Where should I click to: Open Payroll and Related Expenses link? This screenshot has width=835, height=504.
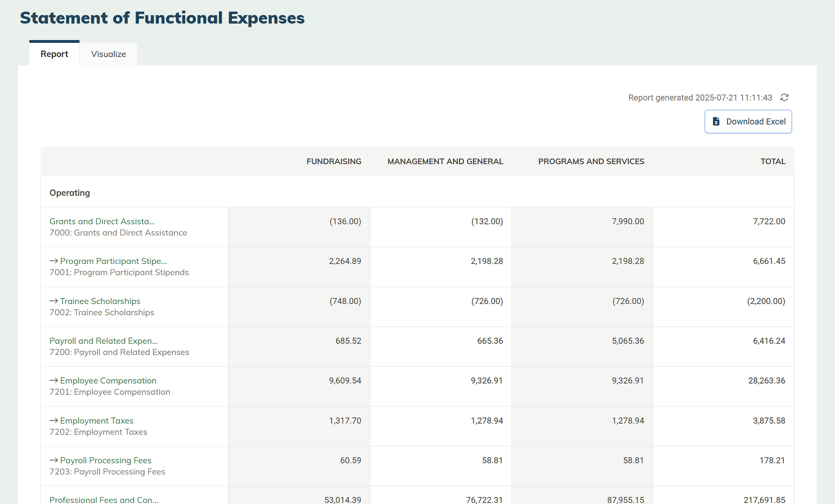click(103, 341)
